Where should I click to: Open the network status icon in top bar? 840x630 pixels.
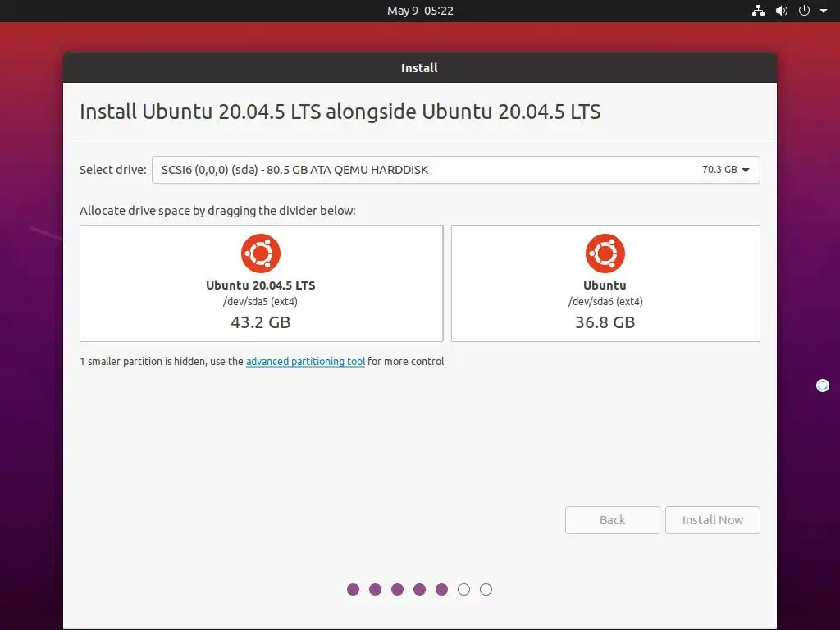pyautogui.click(x=758, y=10)
